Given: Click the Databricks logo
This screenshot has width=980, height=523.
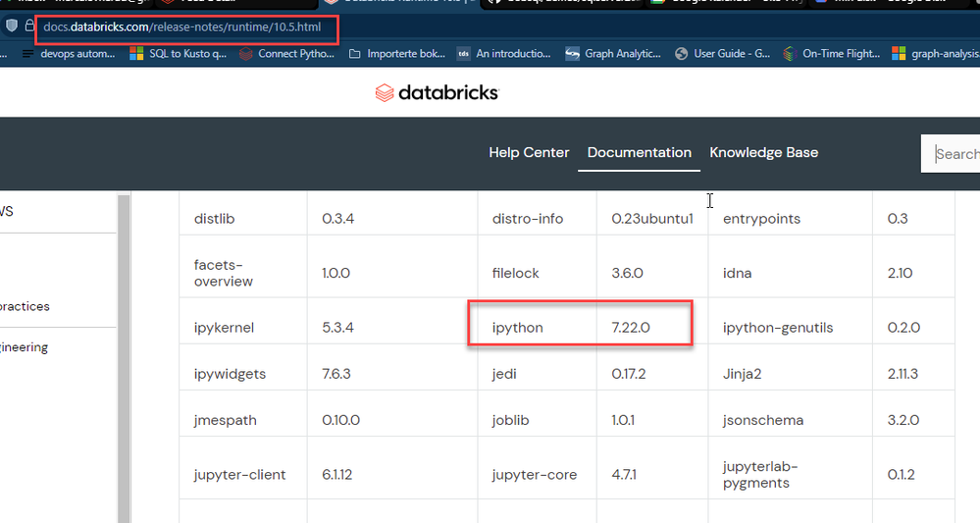Looking at the screenshot, I should (437, 92).
